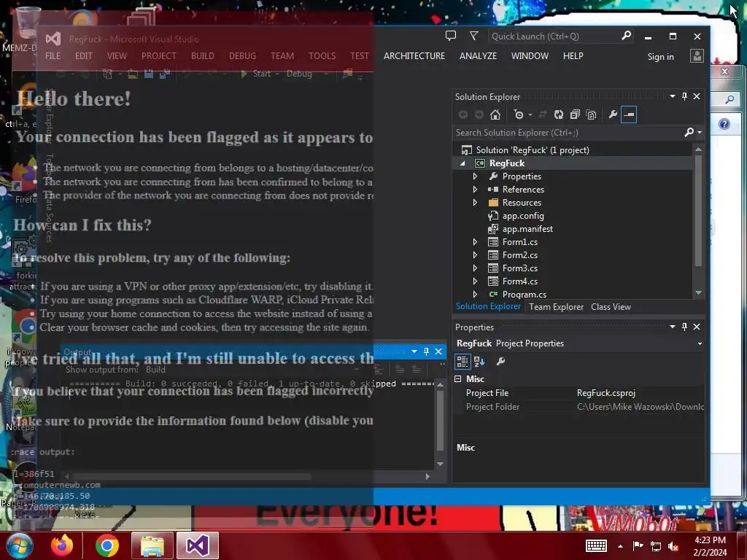This screenshot has height=560, width=747.
Task: Toggle auto-hide pin on Solution Explorer
Action: point(684,96)
